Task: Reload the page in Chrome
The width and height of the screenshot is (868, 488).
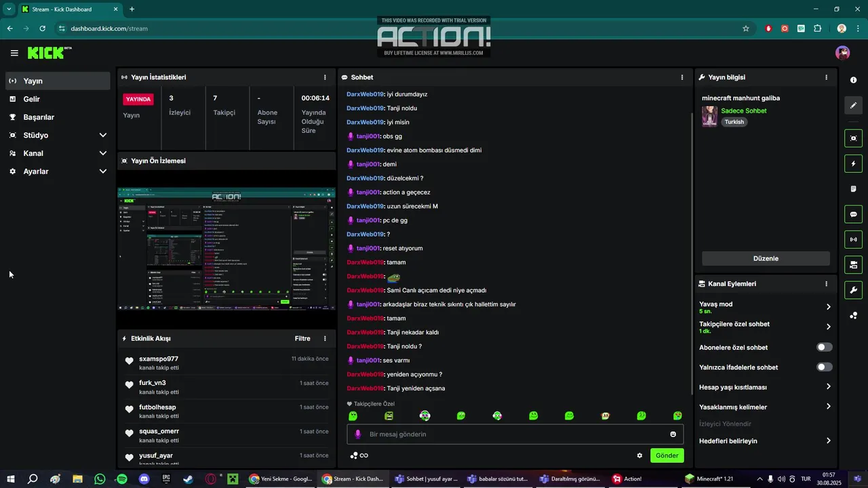Action: click(42, 28)
